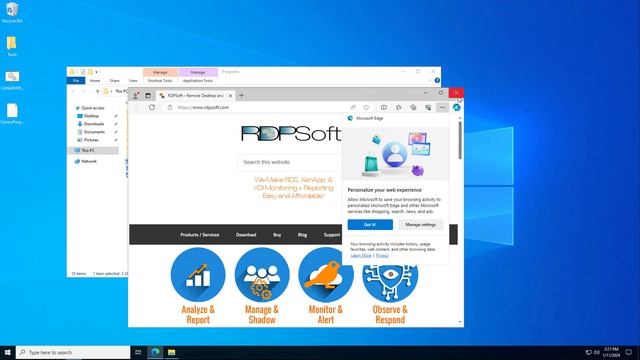Open the Recycle Bin desktop icon
Viewport: 640px width, 360px height.
coord(12,12)
